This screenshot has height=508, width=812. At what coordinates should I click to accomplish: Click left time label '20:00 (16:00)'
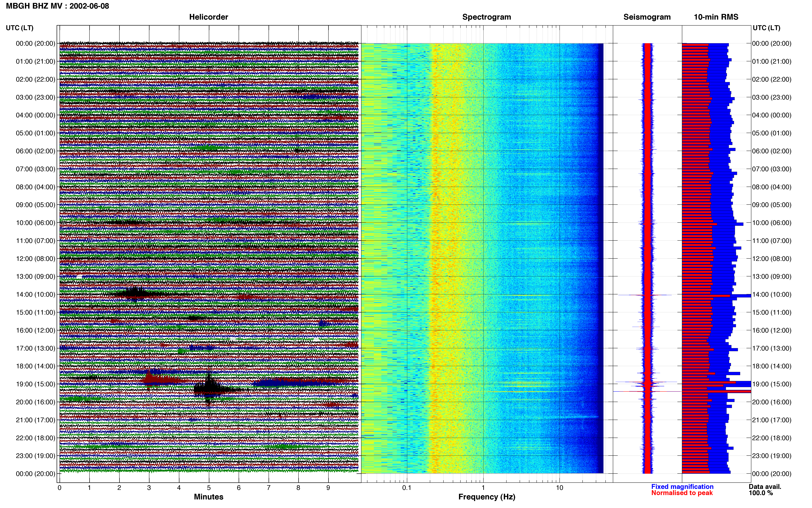click(36, 402)
